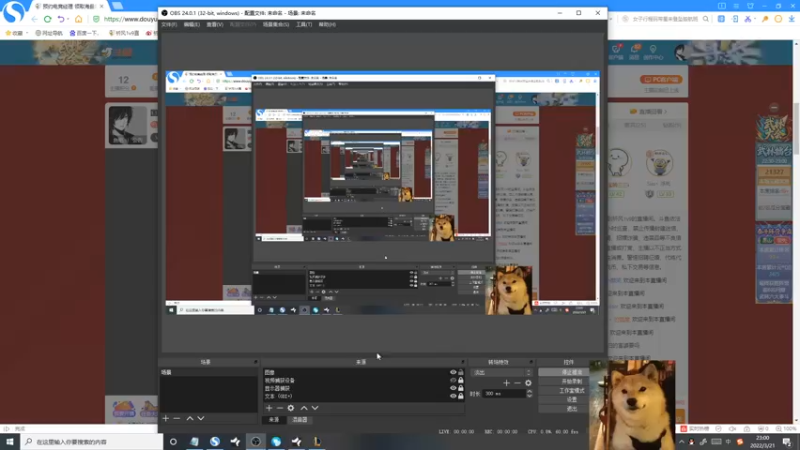Image resolution: width=800 pixels, height=450 pixels.
Task: Click the Windows taskbar search box
Action: tap(92, 441)
